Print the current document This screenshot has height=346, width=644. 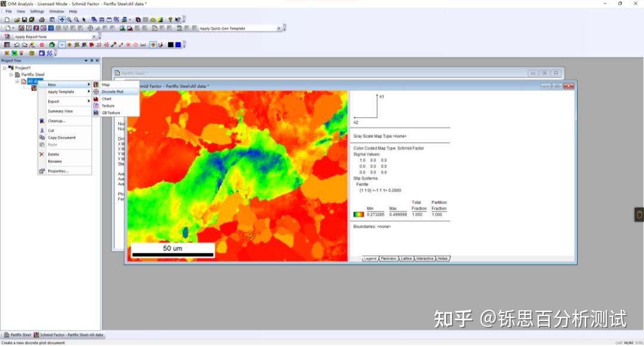tap(42, 20)
